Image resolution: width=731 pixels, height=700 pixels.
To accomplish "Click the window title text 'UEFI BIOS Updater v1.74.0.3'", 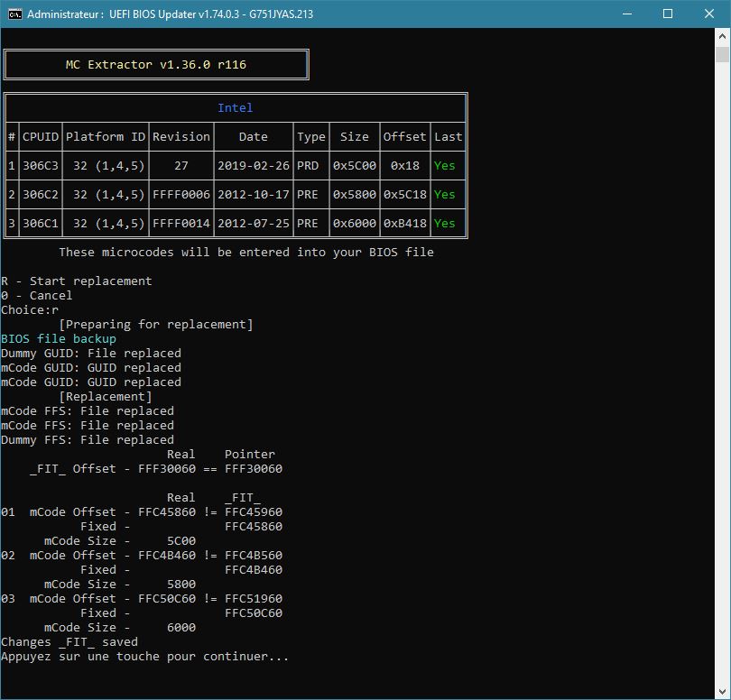I will point(176,14).
